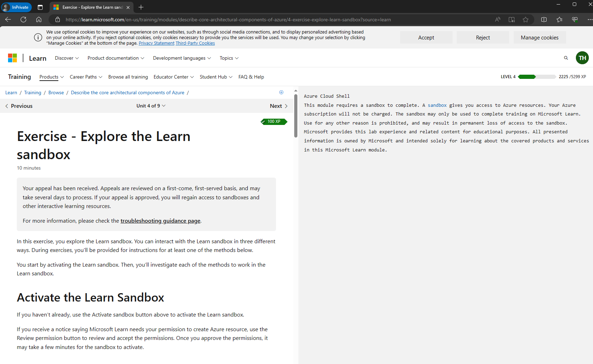This screenshot has height=364, width=593.
Task: Click the cookie notice info icon
Action: coord(38,37)
